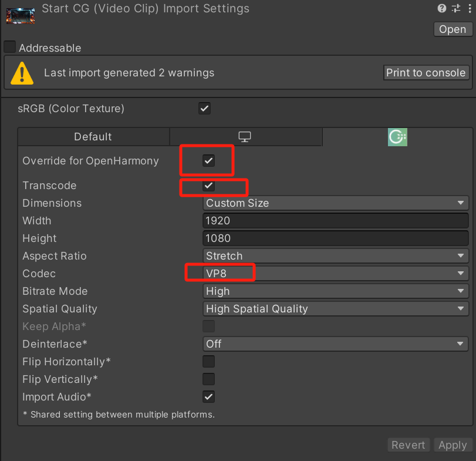476x461 pixels.
Task: Toggle the Import Audio checkbox
Action: click(x=208, y=397)
